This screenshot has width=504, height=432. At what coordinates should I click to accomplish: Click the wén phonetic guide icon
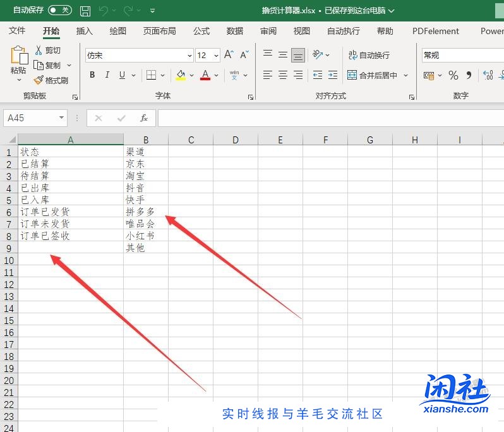[234, 75]
